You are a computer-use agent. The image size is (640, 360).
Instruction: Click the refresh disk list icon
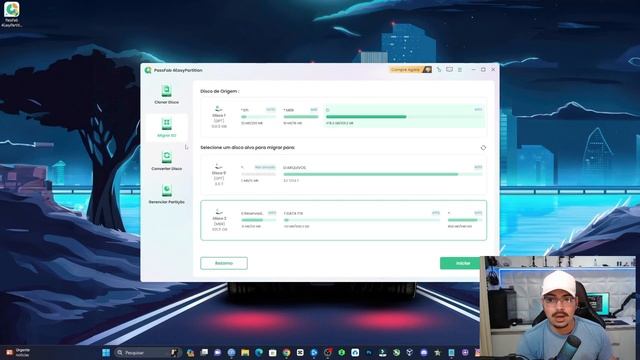click(483, 148)
